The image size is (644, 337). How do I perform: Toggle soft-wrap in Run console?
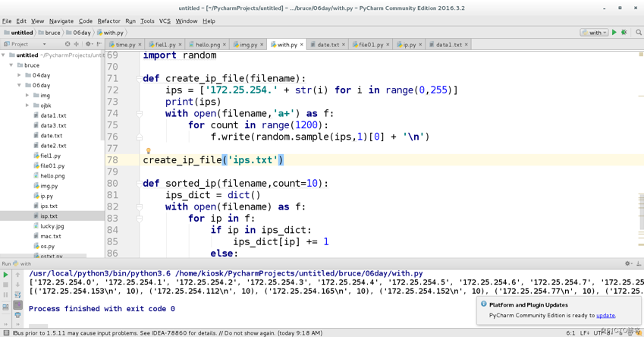pyautogui.click(x=17, y=294)
